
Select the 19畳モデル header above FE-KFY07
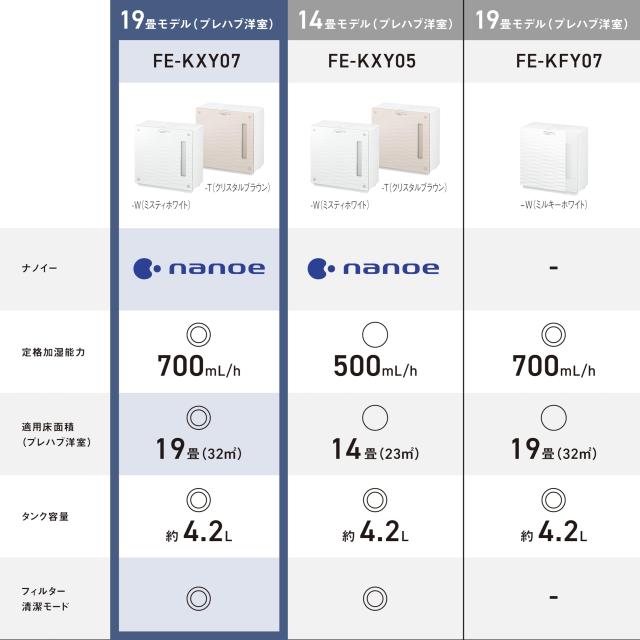pos(552,20)
